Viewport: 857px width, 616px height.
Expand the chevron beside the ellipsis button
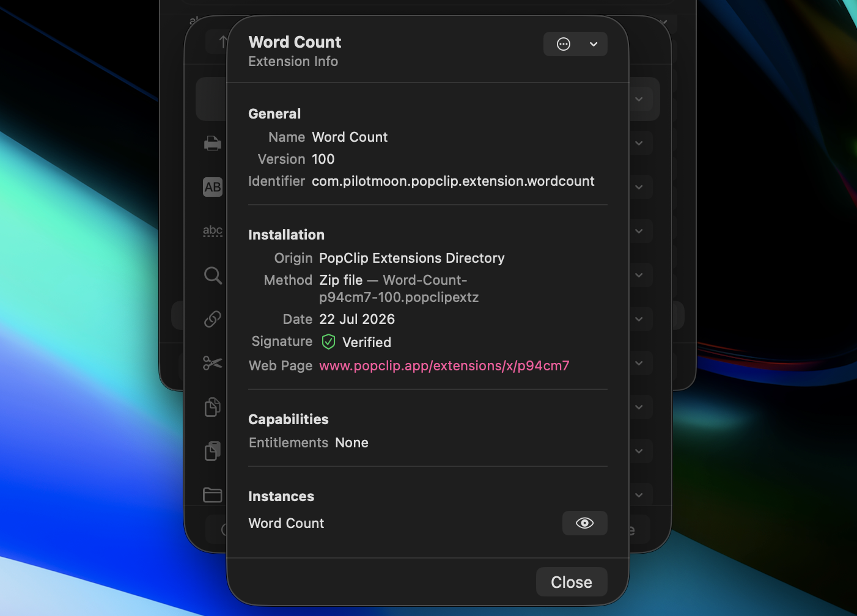tap(594, 44)
